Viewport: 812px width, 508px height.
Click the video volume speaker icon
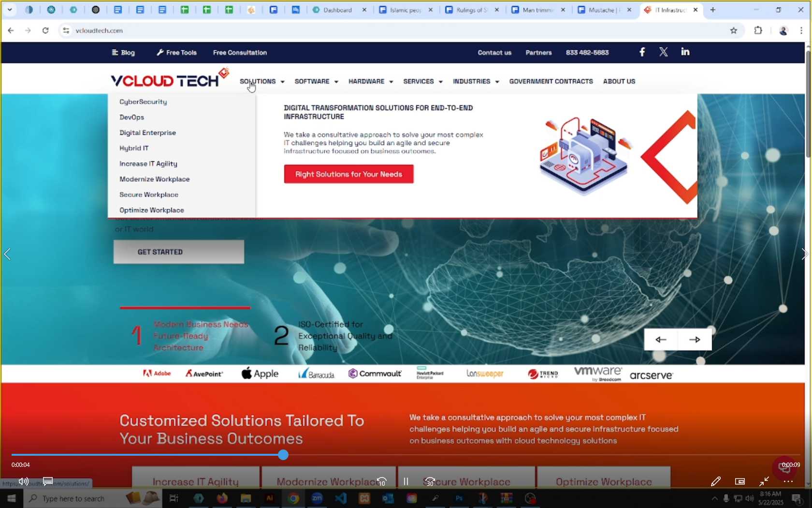coord(23,481)
